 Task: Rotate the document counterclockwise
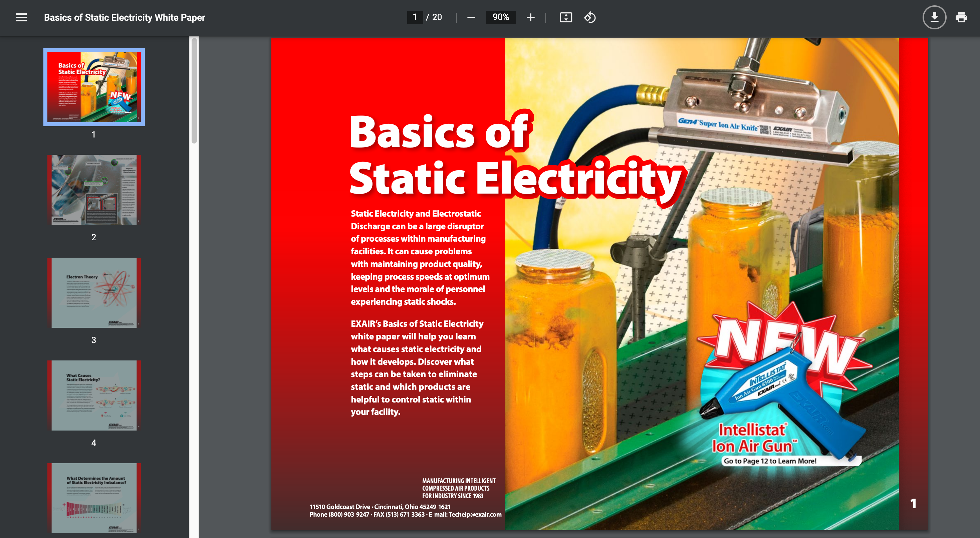pyautogui.click(x=590, y=17)
